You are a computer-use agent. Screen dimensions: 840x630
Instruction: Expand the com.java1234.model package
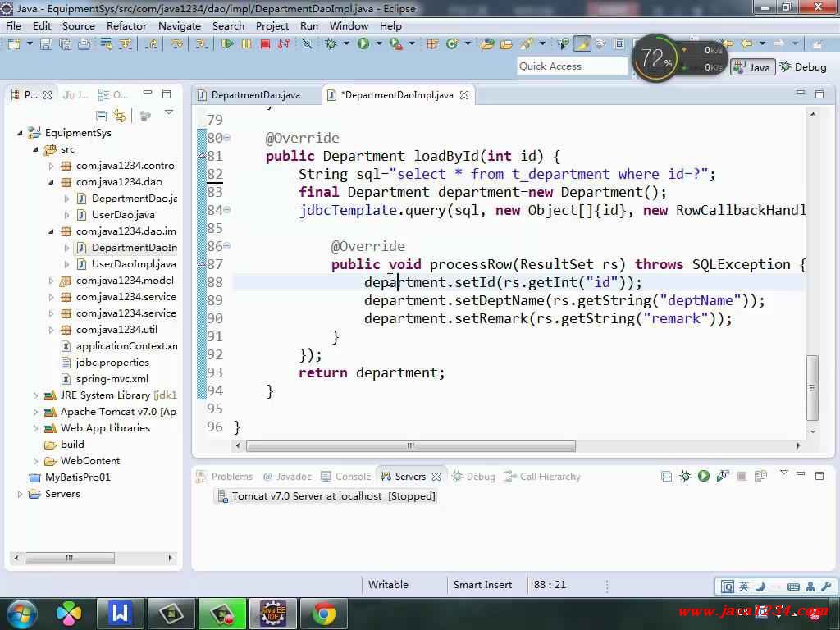51,281
